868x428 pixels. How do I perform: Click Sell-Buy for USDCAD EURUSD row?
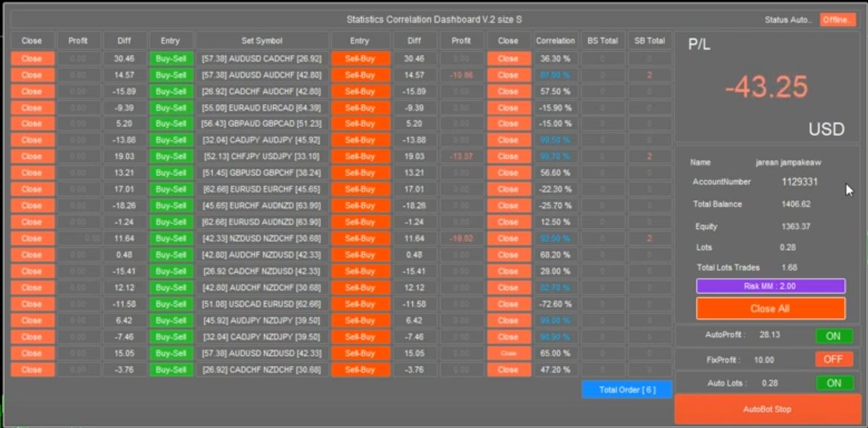click(360, 304)
